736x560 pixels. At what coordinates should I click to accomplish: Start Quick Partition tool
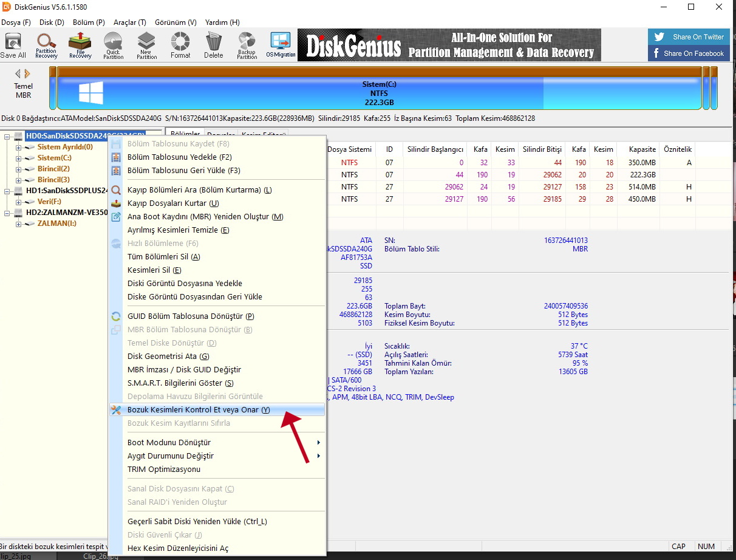113,46
